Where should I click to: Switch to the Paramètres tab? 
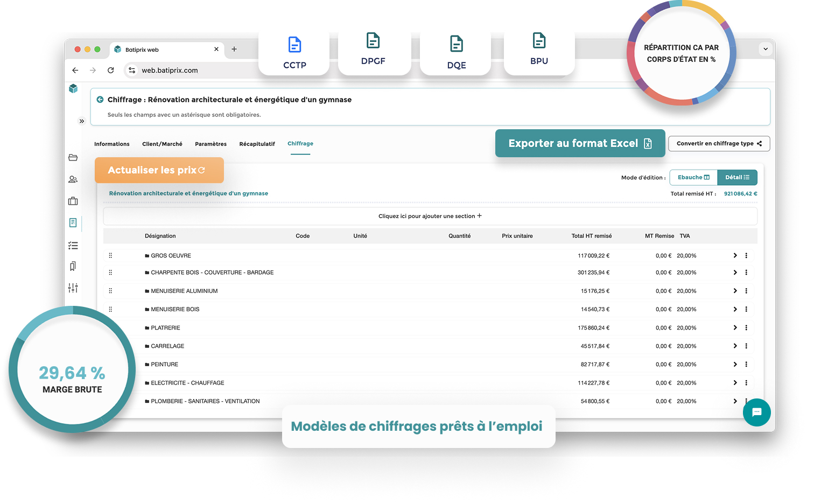coord(210,144)
